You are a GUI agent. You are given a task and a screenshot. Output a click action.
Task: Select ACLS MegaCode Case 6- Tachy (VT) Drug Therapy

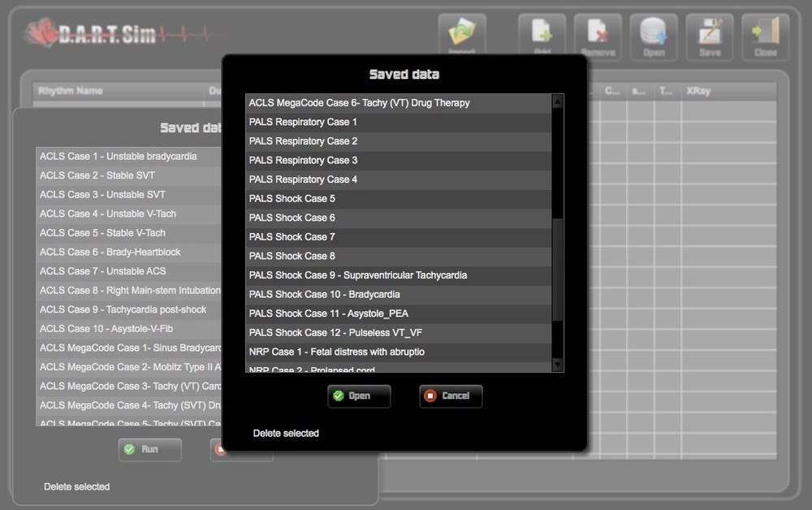398,103
